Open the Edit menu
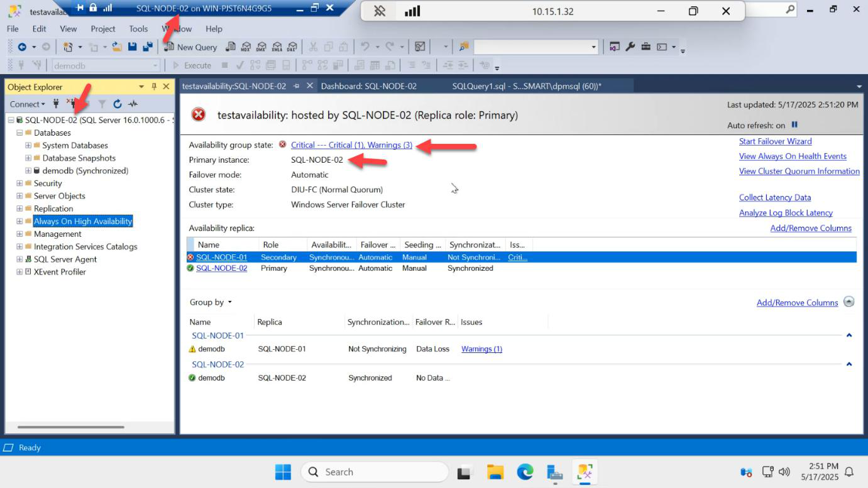Viewport: 868px width, 488px height. pyautogui.click(x=40, y=29)
